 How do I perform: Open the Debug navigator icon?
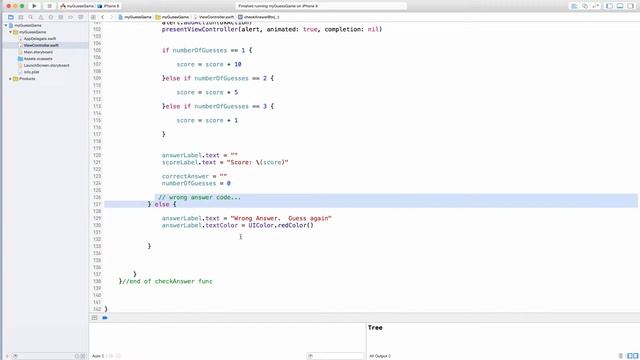(x=61, y=17)
